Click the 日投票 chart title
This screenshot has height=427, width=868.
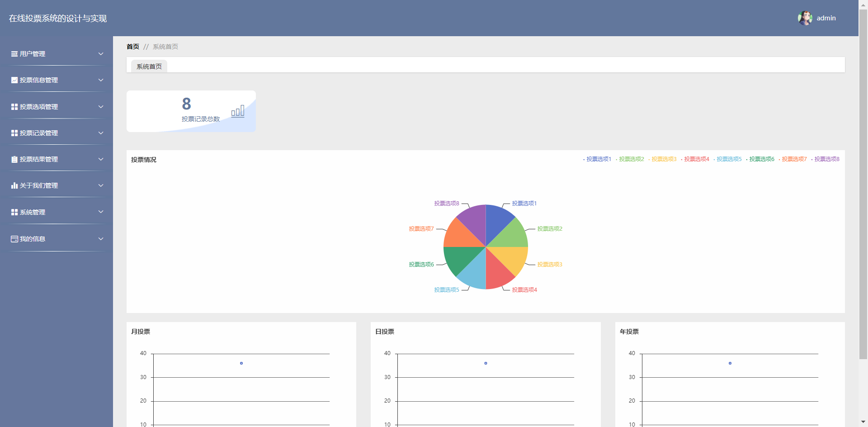[x=385, y=332]
